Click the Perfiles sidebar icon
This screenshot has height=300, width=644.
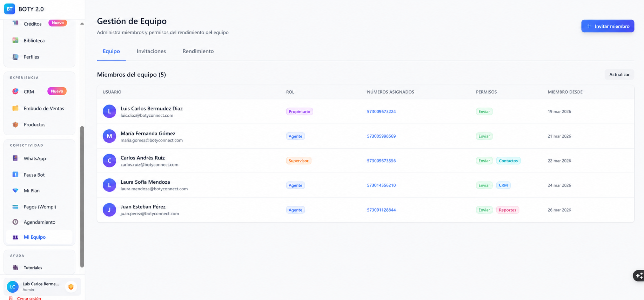pyautogui.click(x=15, y=57)
